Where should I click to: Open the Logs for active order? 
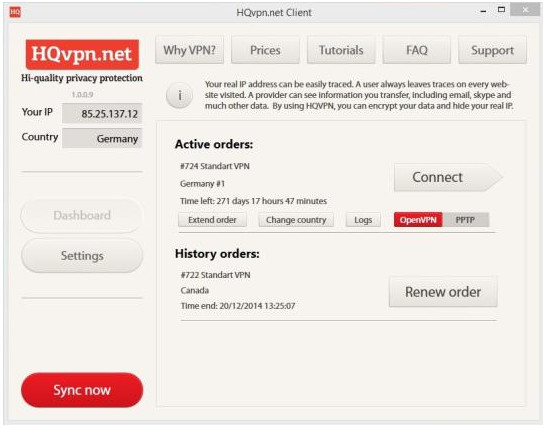pyautogui.click(x=363, y=220)
